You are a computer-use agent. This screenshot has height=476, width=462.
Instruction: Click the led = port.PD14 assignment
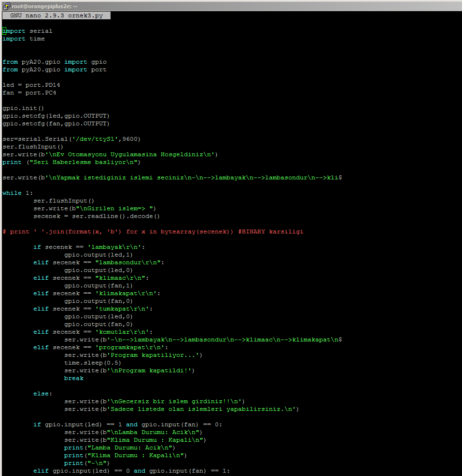(x=31, y=84)
